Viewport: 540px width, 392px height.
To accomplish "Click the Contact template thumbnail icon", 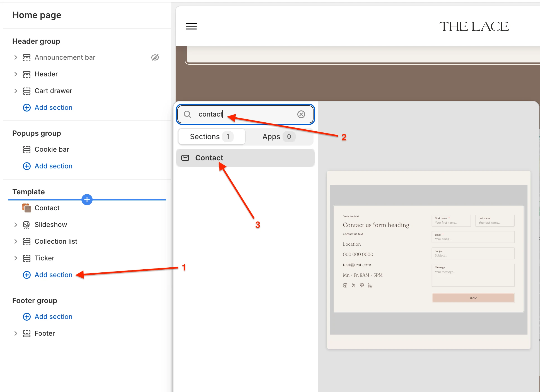I will tap(27, 208).
